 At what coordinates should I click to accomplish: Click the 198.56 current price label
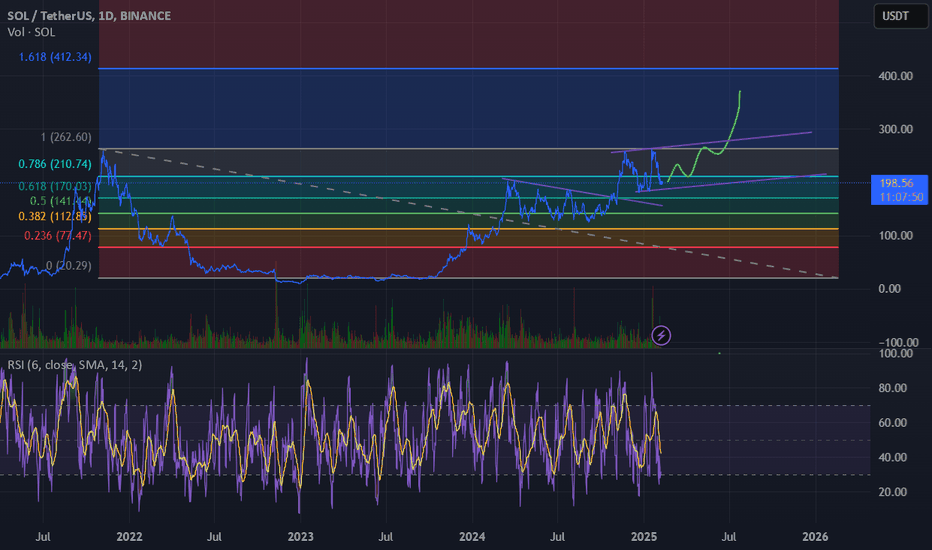(896, 183)
